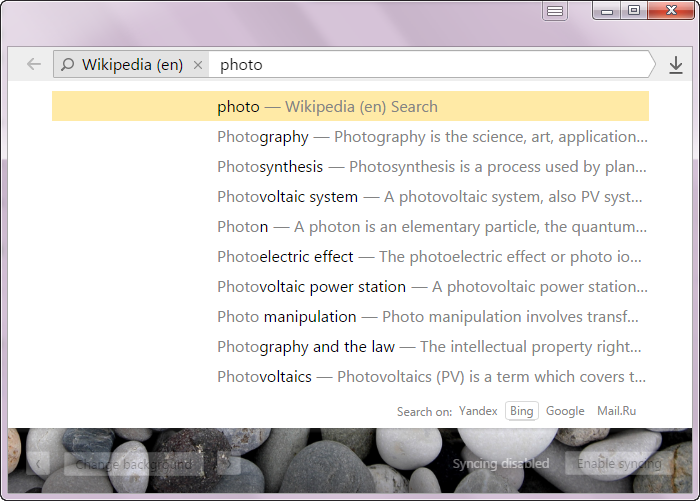Choose the Photoelectric effect suggestion
700x501 pixels.
[350, 256]
